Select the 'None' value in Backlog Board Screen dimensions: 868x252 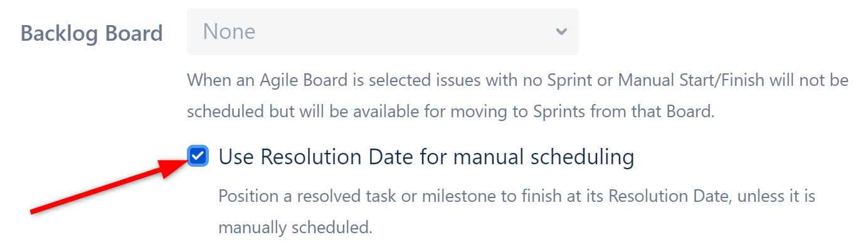tap(230, 31)
